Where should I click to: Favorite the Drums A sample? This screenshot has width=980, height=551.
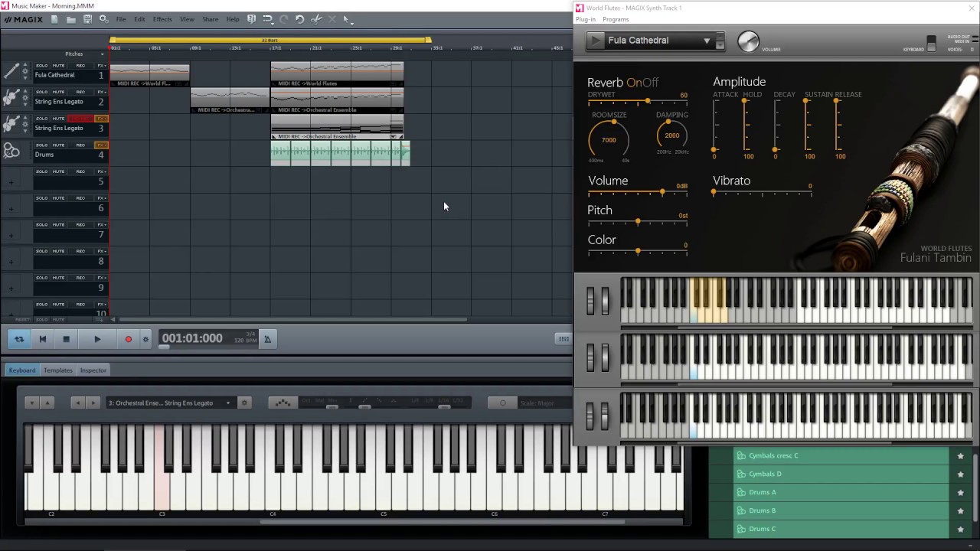tap(960, 493)
